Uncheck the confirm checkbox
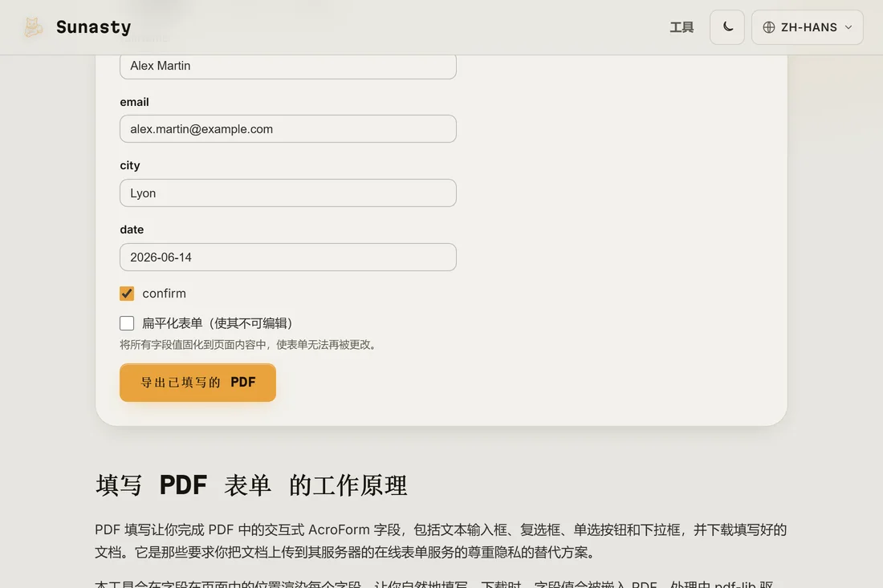 (127, 293)
